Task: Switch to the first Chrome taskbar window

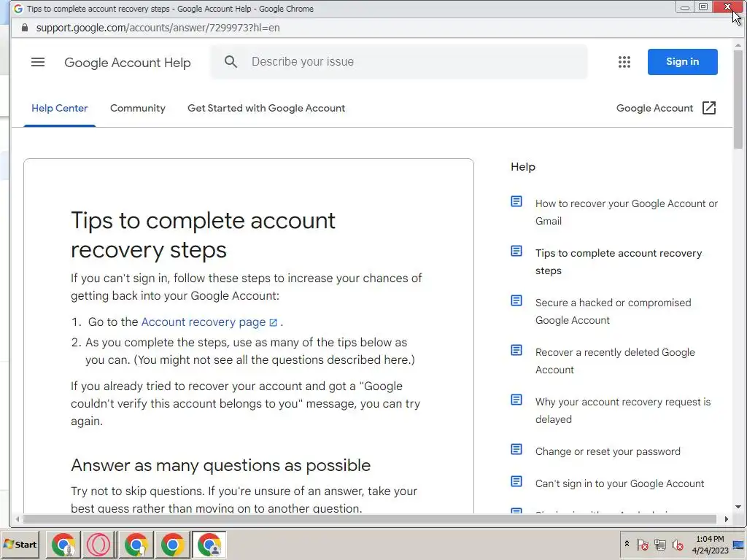Action: tap(64, 545)
